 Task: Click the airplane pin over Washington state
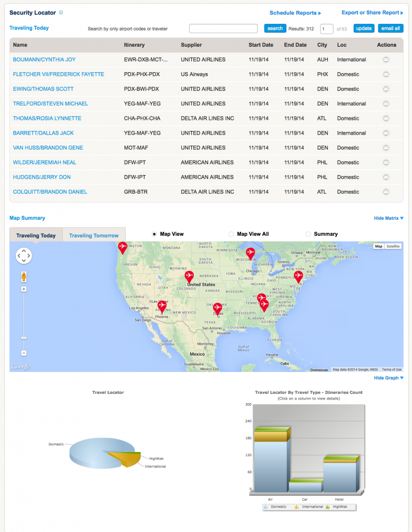click(x=123, y=247)
